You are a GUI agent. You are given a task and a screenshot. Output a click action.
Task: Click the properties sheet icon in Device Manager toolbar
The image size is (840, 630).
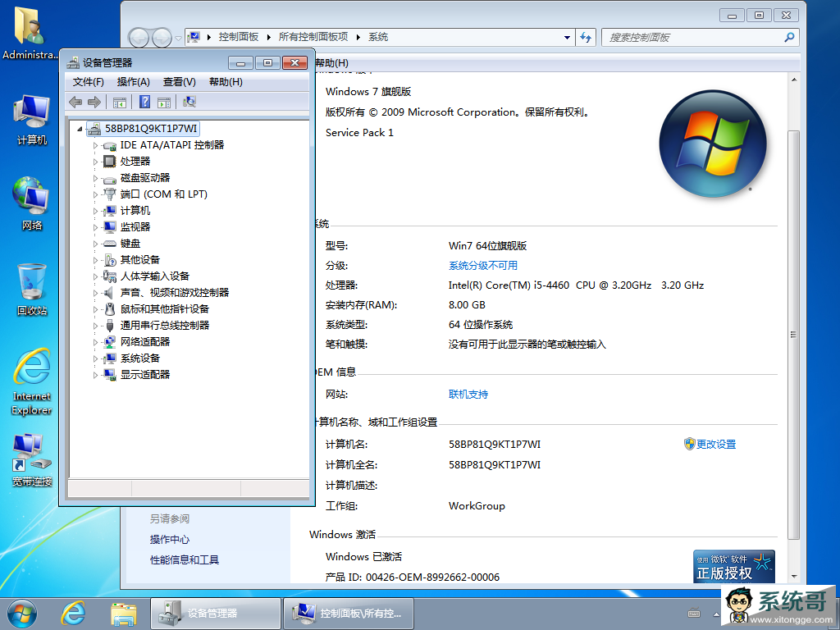(164, 102)
